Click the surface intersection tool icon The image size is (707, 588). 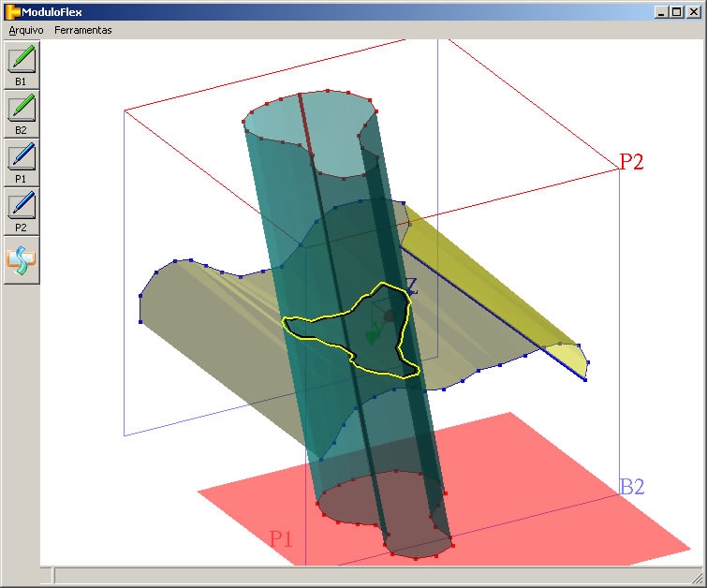point(21,260)
